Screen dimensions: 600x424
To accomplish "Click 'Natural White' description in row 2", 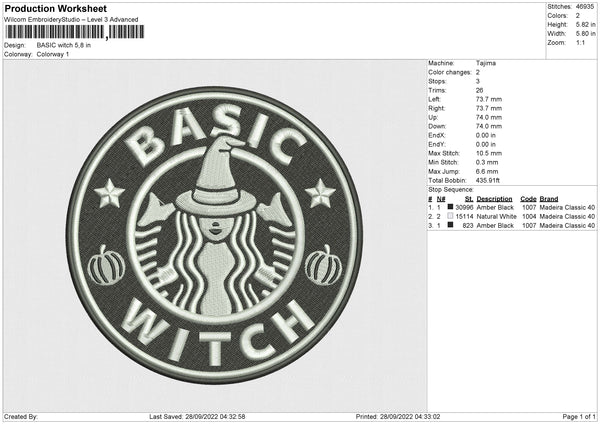I will (497, 217).
